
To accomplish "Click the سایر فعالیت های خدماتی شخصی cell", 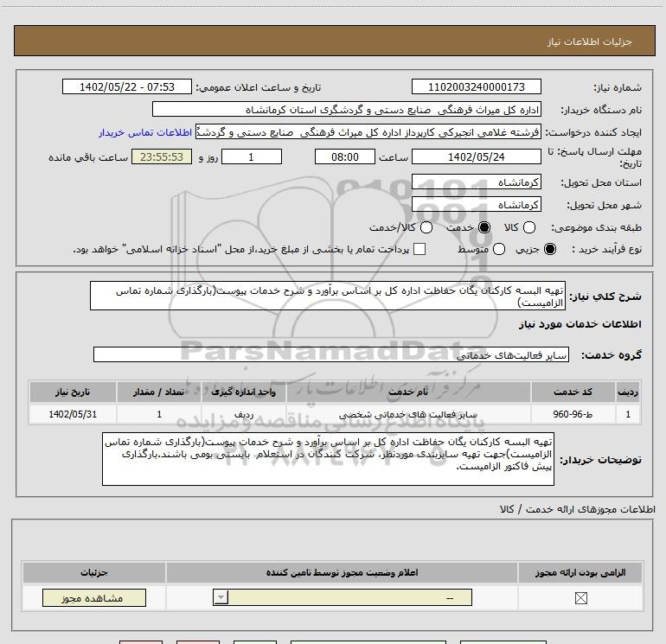I will click(x=408, y=414).
